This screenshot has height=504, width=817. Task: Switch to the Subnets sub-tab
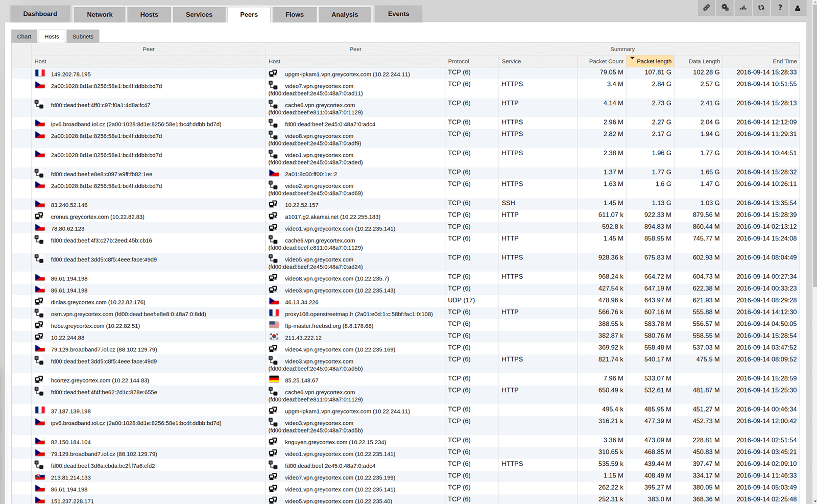83,36
